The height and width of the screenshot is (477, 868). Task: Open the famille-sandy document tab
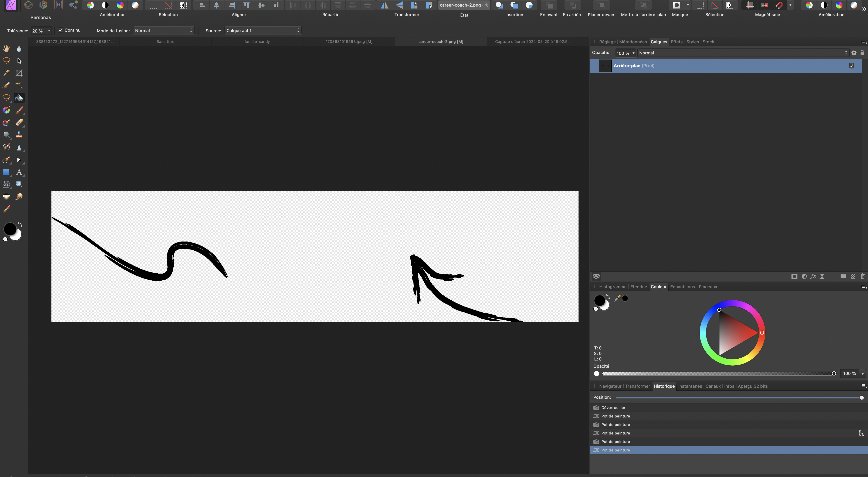257,41
